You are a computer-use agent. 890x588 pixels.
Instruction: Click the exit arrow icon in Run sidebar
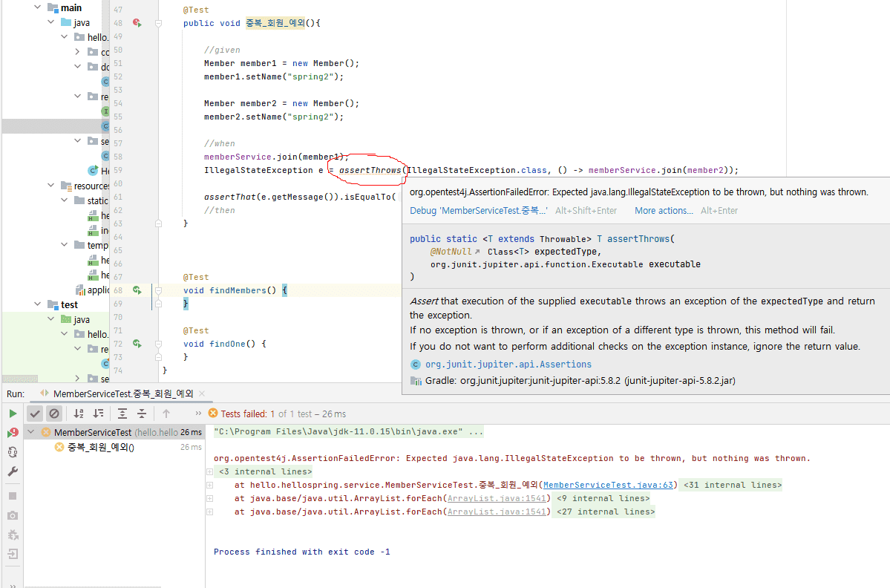(13, 554)
